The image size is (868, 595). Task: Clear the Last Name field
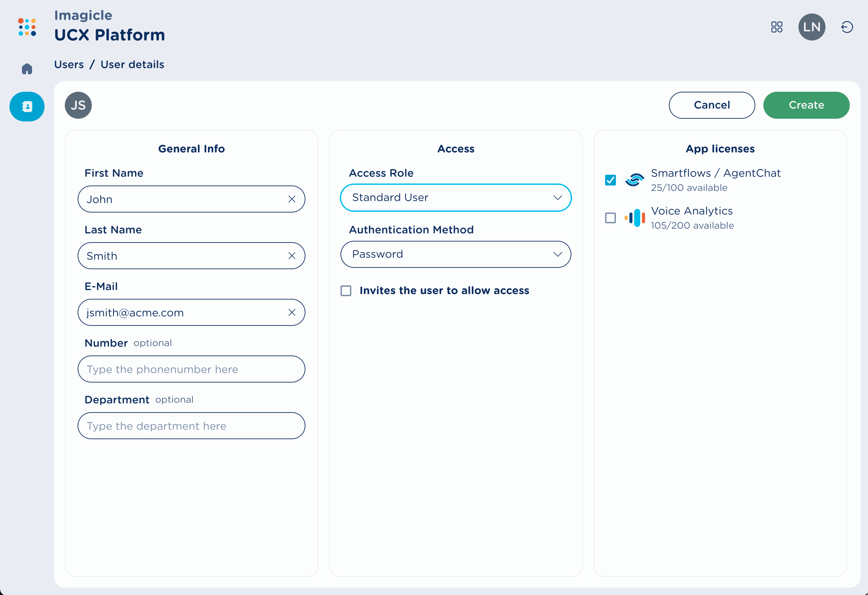tap(292, 256)
